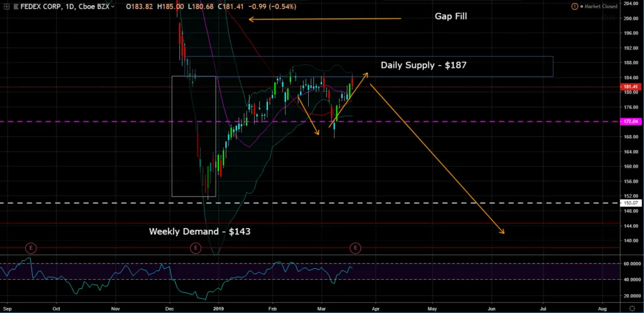Click the red 181.41 current price label
This screenshot has height=313, width=644.
(x=630, y=87)
